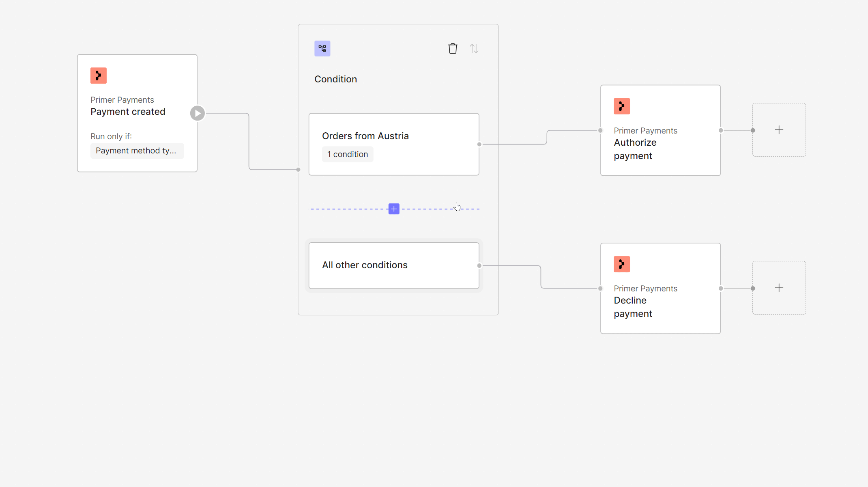Open the Orders from Austria branch

pos(394,144)
